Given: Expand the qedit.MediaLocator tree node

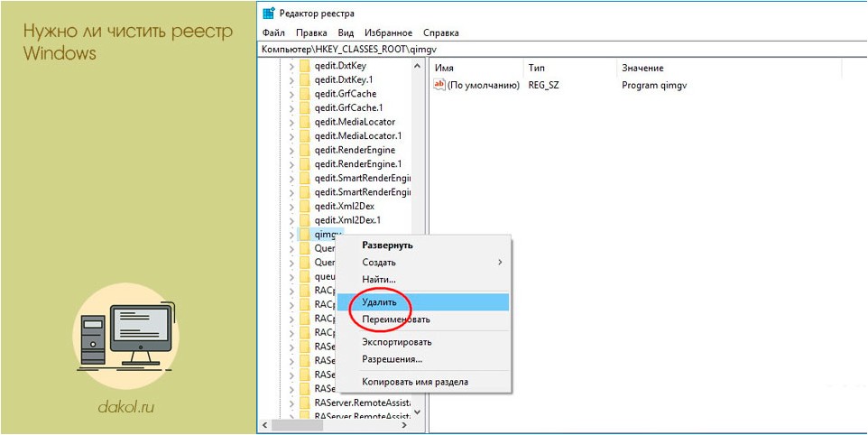Looking at the screenshot, I should (291, 122).
